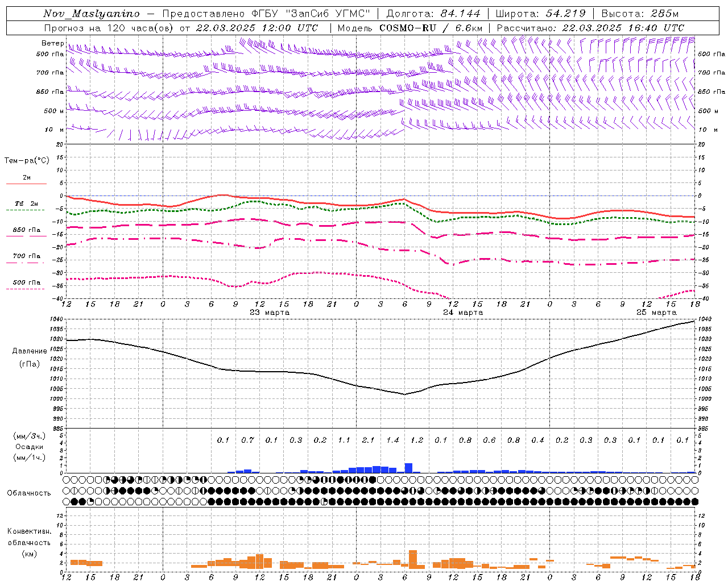This screenshot has height=582, width=728.
Task: Click the 'Рассчитано: 22.03.2025 16:40 UTC' timestamp
Action: tap(590, 27)
